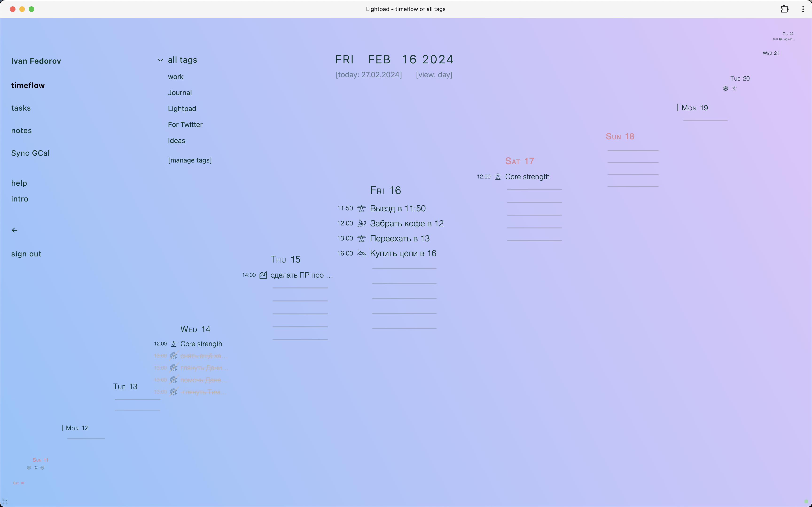Open the three-dot menu at top right
The width and height of the screenshot is (812, 507).
(803, 9)
